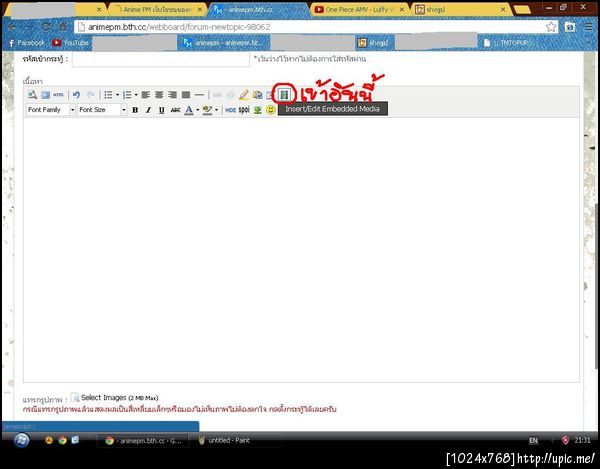600x469 pixels.
Task: Click inside the content editor area
Action: click(301, 249)
